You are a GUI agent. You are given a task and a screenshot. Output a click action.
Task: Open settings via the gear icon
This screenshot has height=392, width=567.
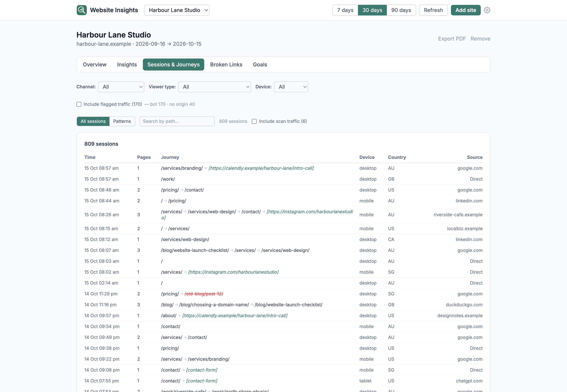[x=487, y=10]
